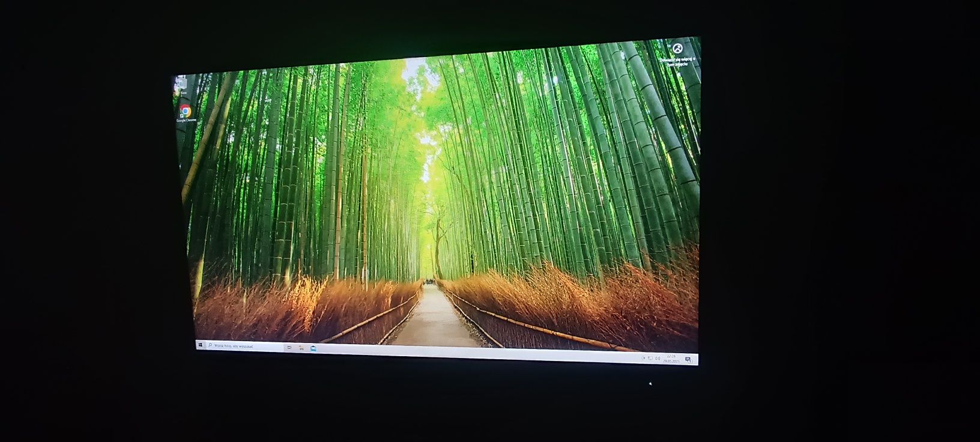Open the Action Center notifications icon
Screen dimensions: 980x442
pyautogui.click(x=688, y=360)
